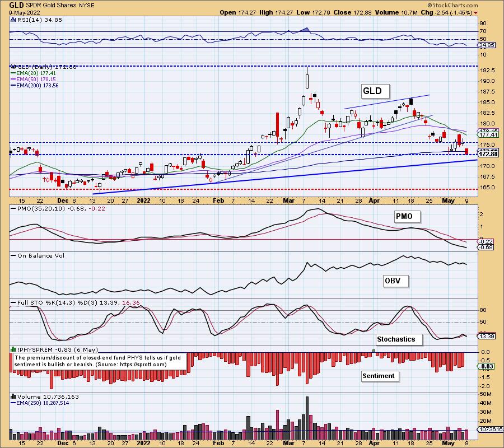Click the 2022 label on bottom date axis
The width and height of the screenshot is (504, 448).
tap(143, 443)
